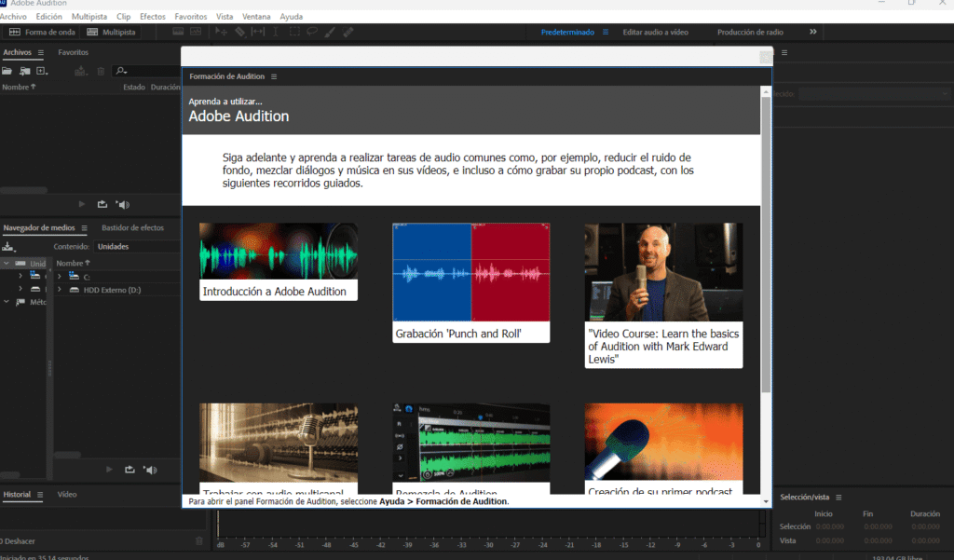Click insert into multitrack icon in Archivos

point(80,71)
